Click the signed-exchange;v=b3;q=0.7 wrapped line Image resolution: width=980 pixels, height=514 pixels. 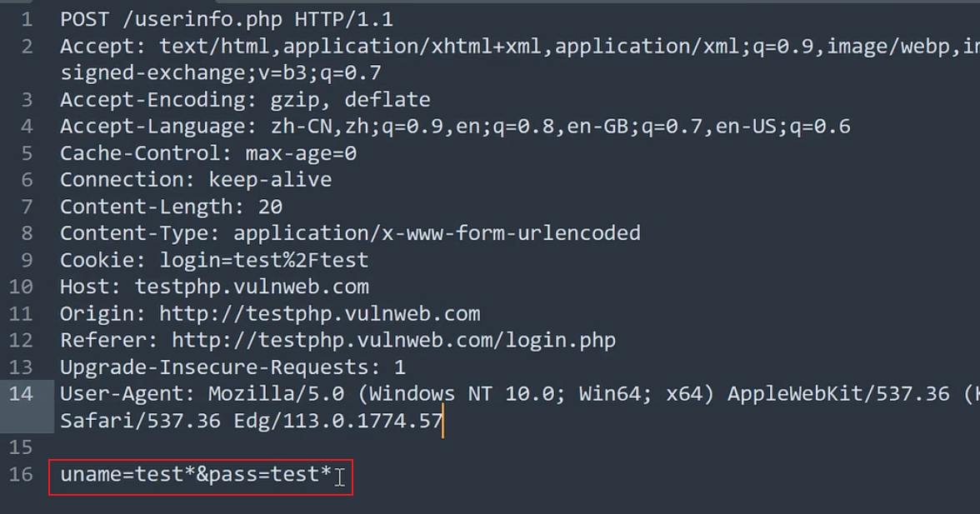(220, 73)
